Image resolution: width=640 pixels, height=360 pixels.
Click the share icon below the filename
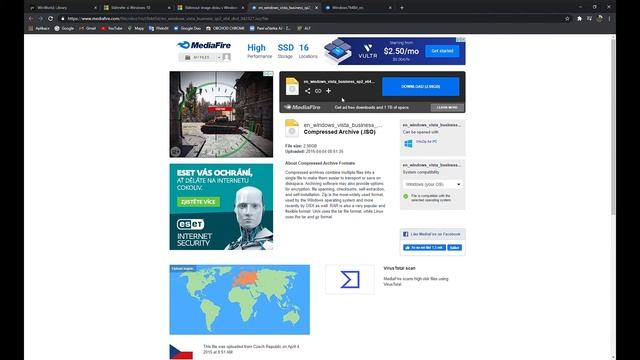(307, 91)
